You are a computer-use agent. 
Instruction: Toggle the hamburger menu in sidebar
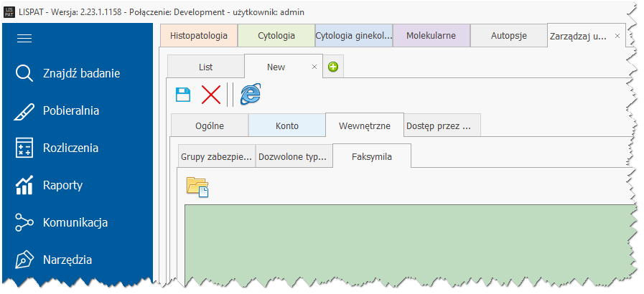(x=24, y=39)
